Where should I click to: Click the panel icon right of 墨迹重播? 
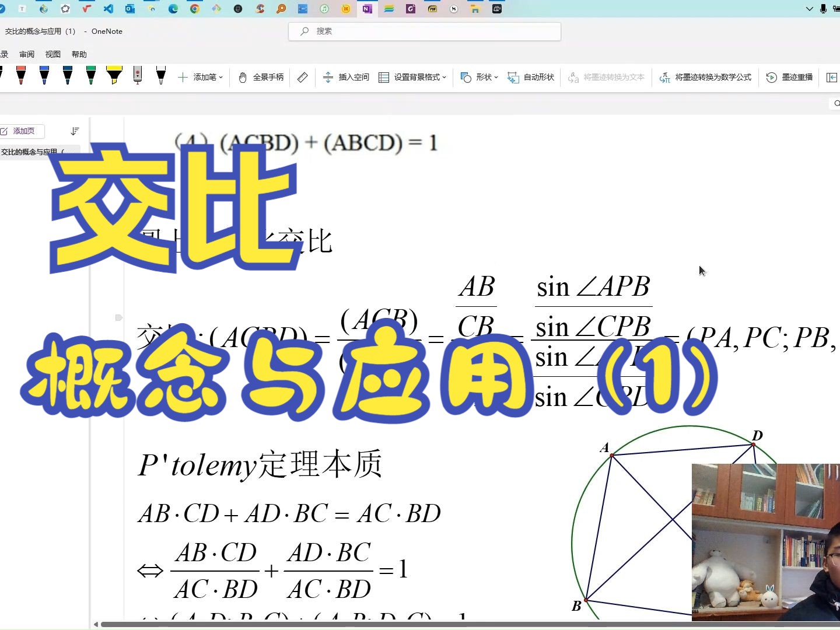click(832, 77)
